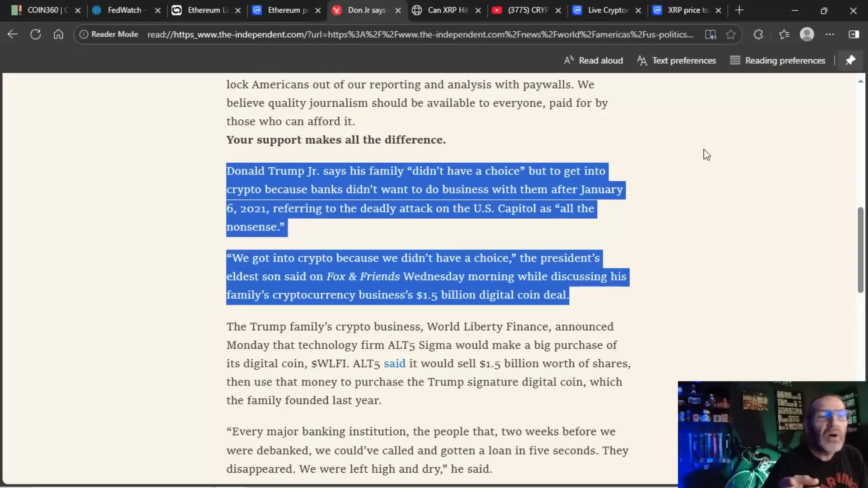Open Settings and more ellipsis menu
Image resolution: width=868 pixels, height=488 pixels.
coord(830,34)
